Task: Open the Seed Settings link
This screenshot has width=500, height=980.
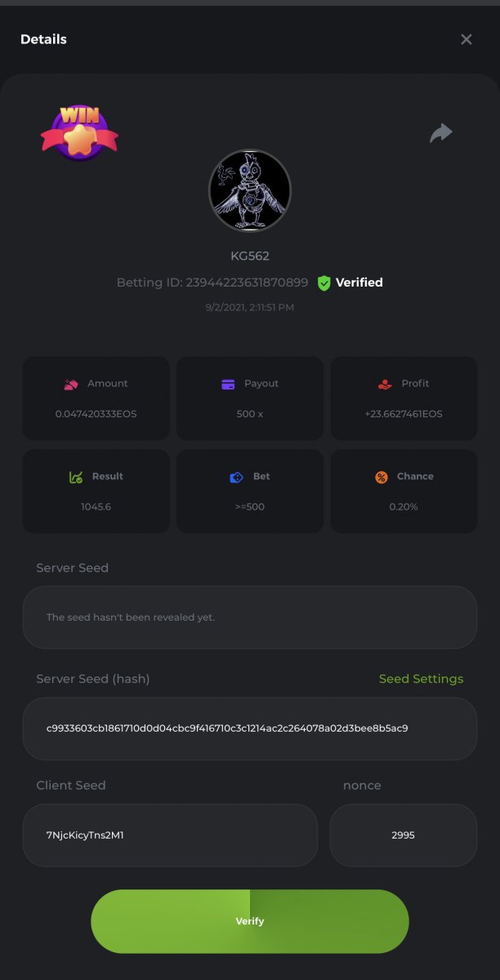Action: [421, 679]
